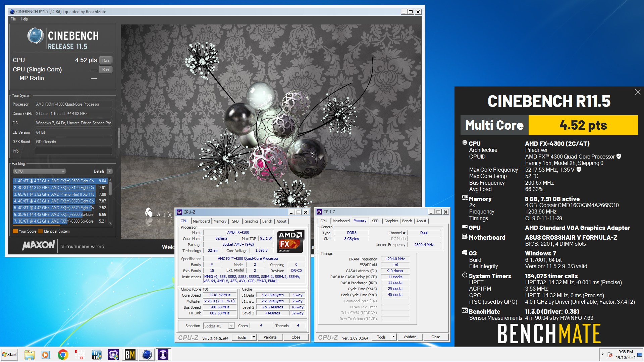Open the HWiNFO taskbar icon
The width and height of the screenshot is (644, 362).
pos(97,355)
